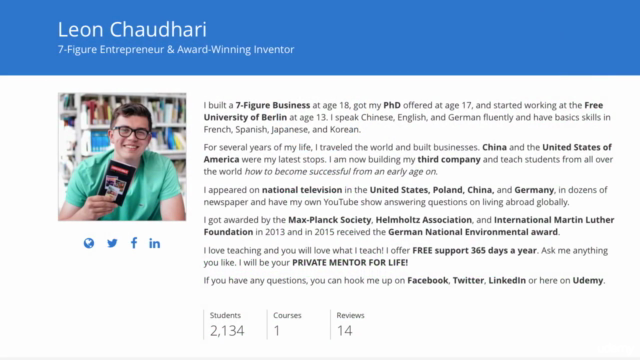
Task: Click the Leon Chaudhari name heading
Action: (x=132, y=29)
